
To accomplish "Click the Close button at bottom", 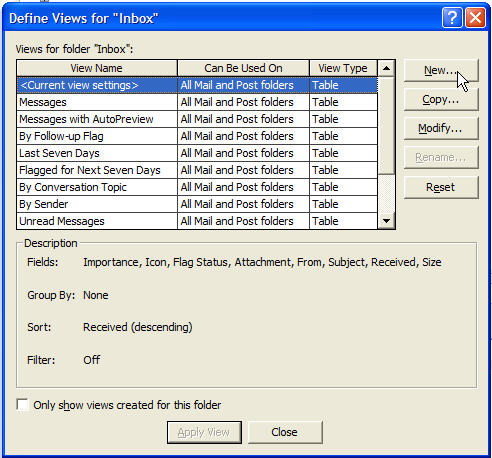I will [285, 432].
